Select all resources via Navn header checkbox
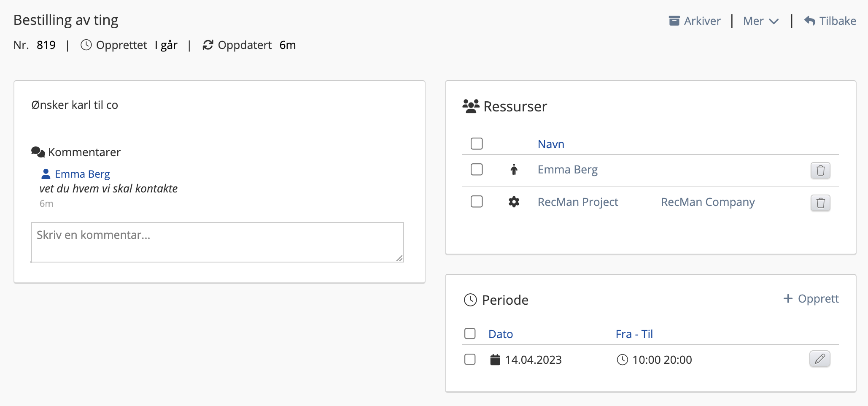 (x=477, y=144)
